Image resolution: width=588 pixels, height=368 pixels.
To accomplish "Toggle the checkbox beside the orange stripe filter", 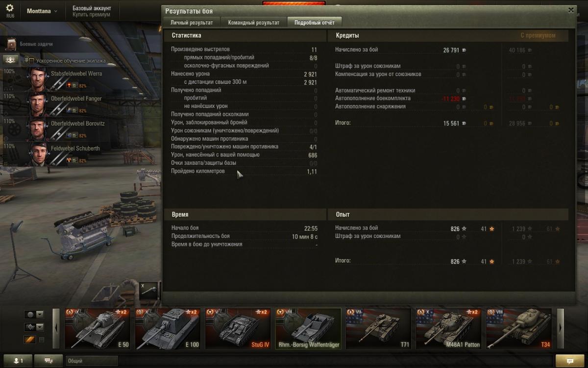I will 42,340.
